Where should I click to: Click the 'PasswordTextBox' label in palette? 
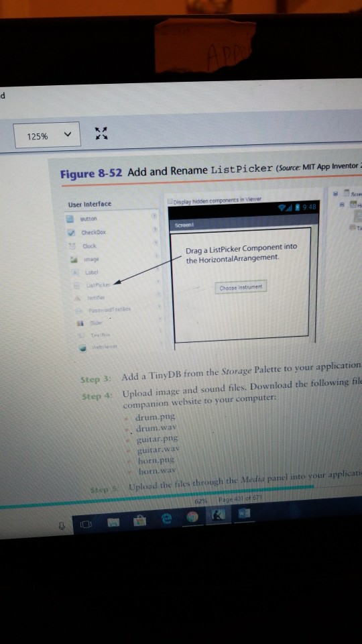pos(109,309)
